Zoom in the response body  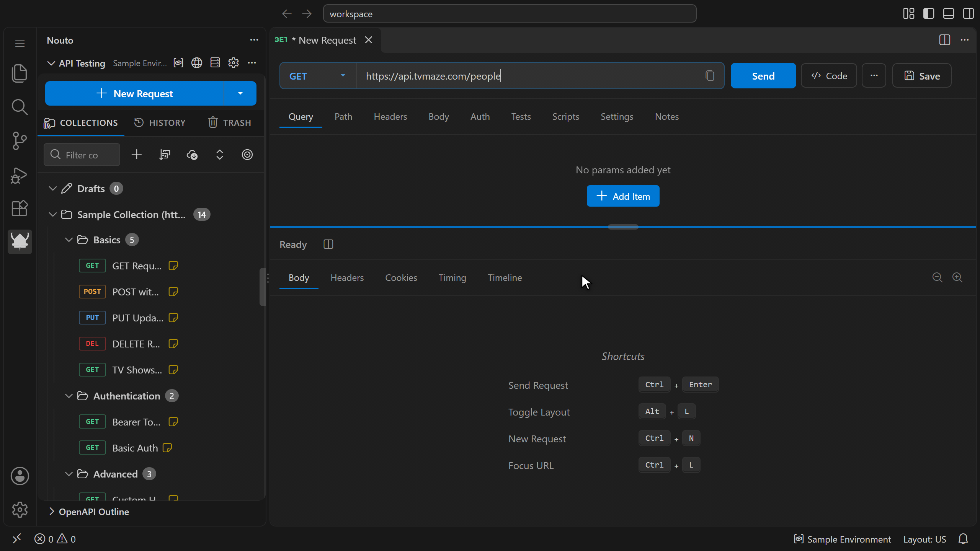point(957,277)
